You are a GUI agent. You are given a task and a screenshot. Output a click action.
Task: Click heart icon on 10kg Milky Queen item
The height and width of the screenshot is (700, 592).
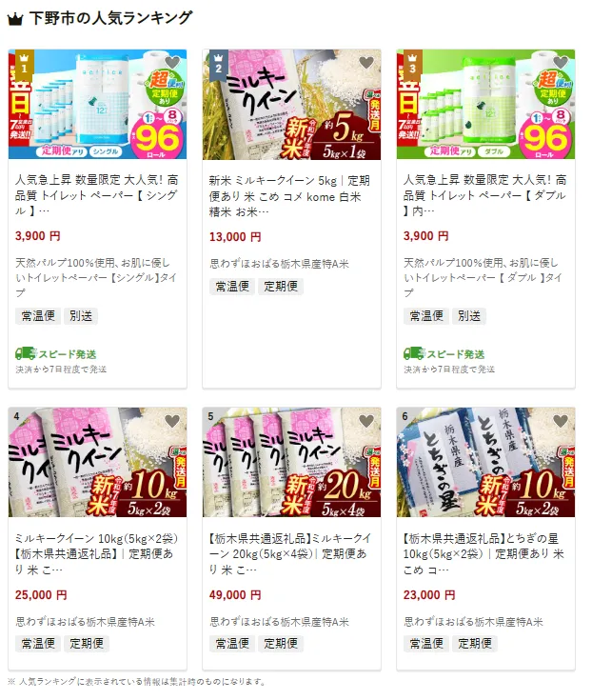point(172,421)
